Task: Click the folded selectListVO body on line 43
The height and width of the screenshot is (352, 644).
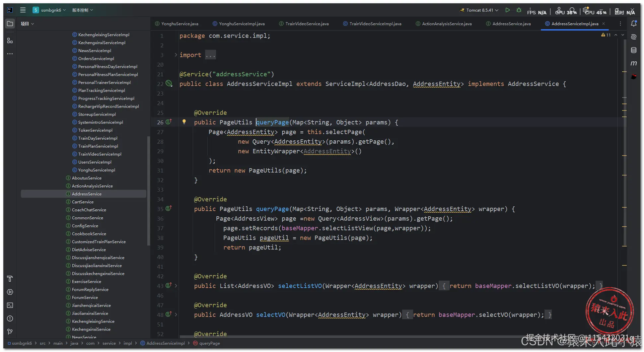Action: pyautogui.click(x=520, y=286)
